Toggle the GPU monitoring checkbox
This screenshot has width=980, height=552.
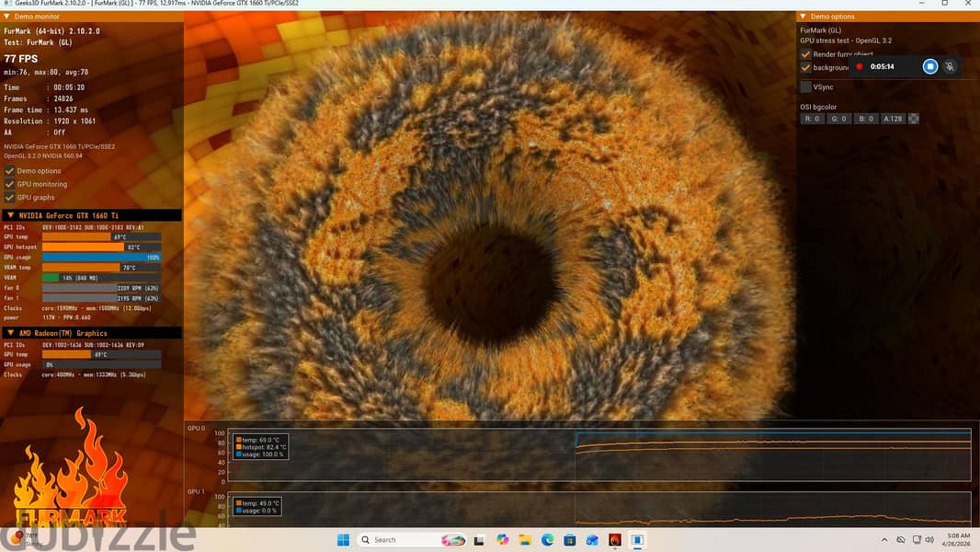pyautogui.click(x=9, y=184)
